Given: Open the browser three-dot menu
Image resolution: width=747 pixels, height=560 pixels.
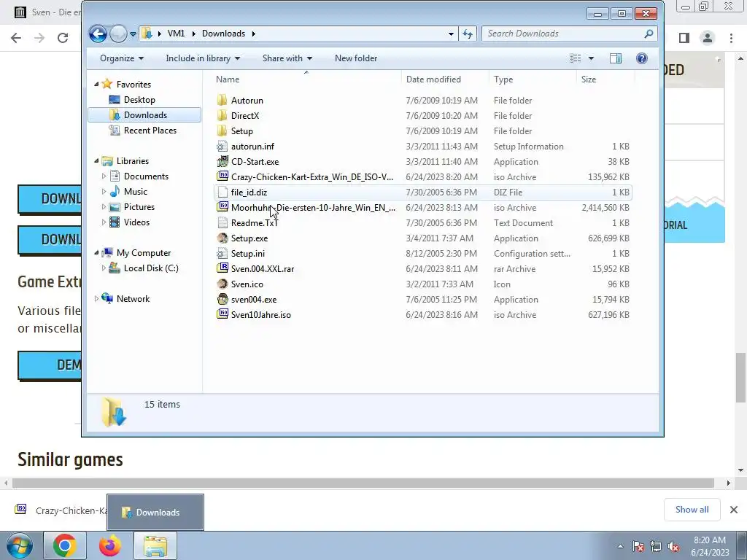Looking at the screenshot, I should (x=731, y=38).
